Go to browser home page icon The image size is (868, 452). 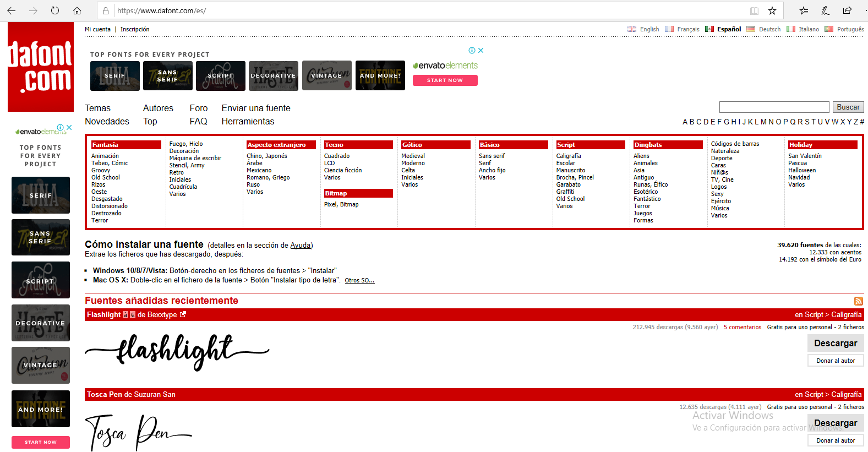pyautogui.click(x=77, y=10)
